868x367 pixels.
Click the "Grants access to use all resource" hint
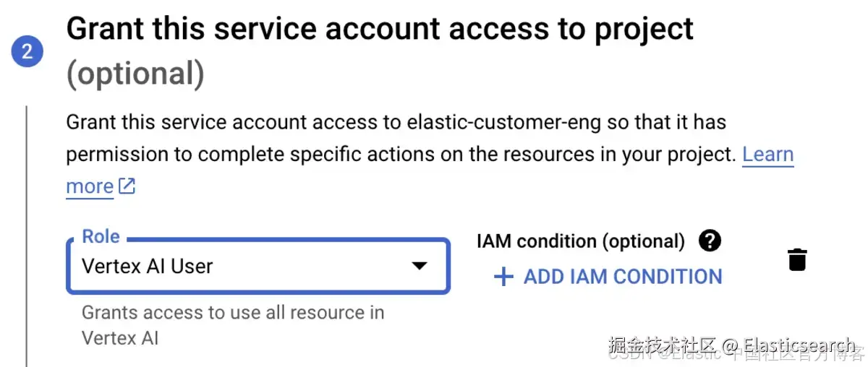coord(232,313)
